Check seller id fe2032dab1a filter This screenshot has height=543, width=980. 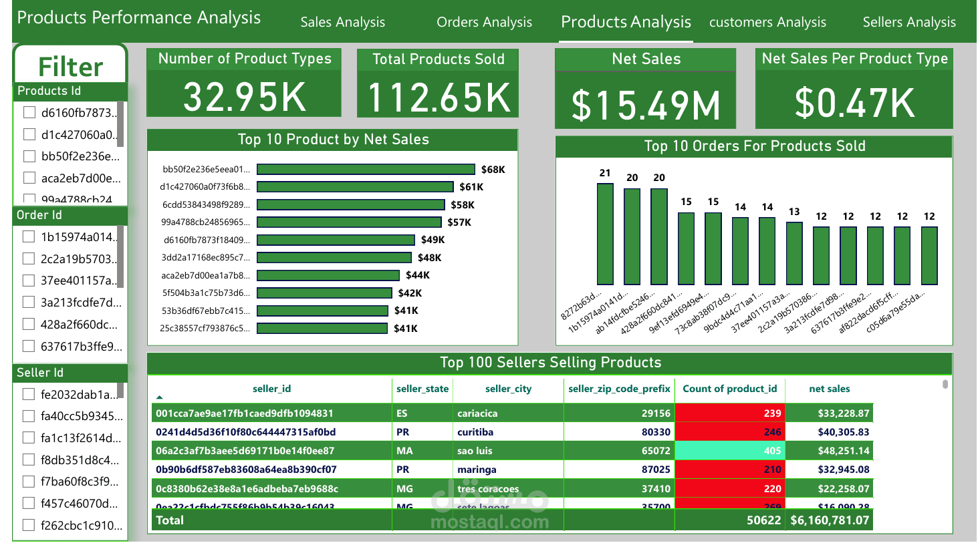click(x=29, y=394)
